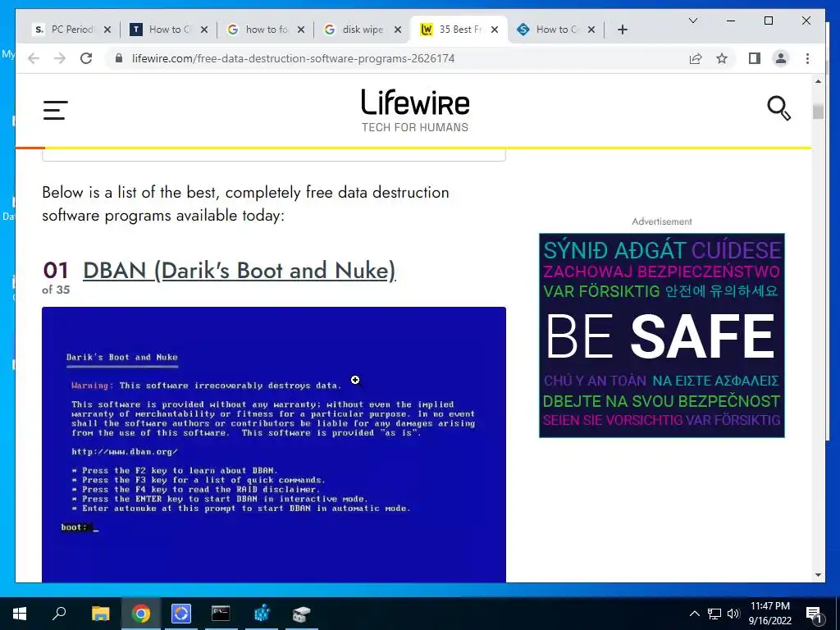The image size is (840, 630).
Task: Click the BE SAFE advertisement
Action: point(662,336)
